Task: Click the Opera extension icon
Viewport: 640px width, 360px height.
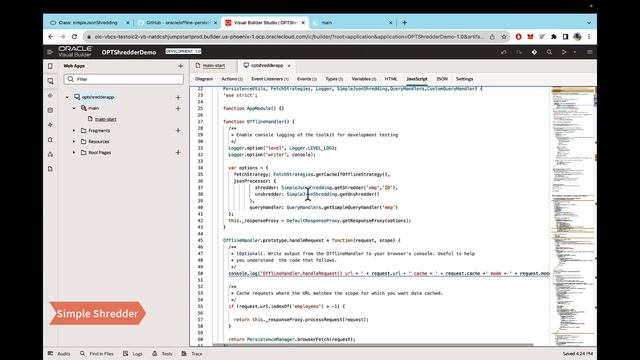Action: point(518,37)
